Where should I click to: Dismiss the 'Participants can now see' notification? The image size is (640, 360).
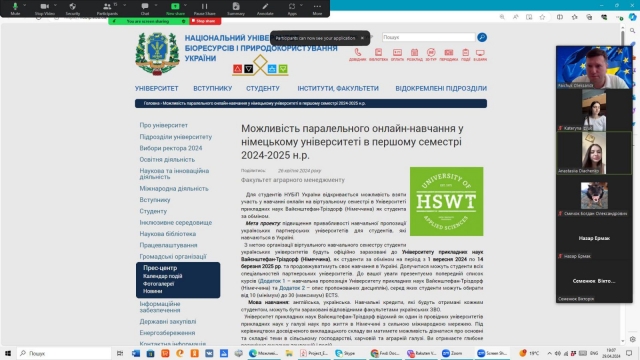[x=362, y=38]
